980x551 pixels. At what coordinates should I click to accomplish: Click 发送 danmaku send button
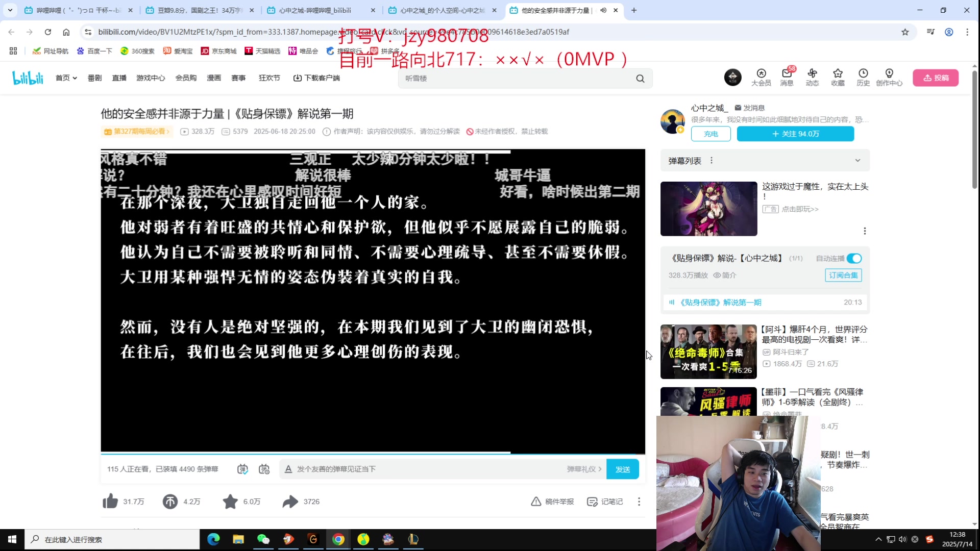point(622,469)
